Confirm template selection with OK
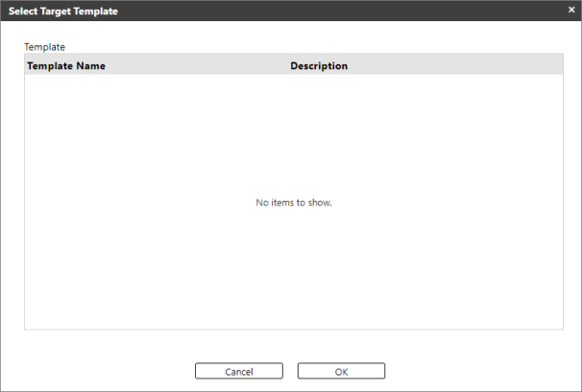582x392 pixels. click(x=341, y=371)
